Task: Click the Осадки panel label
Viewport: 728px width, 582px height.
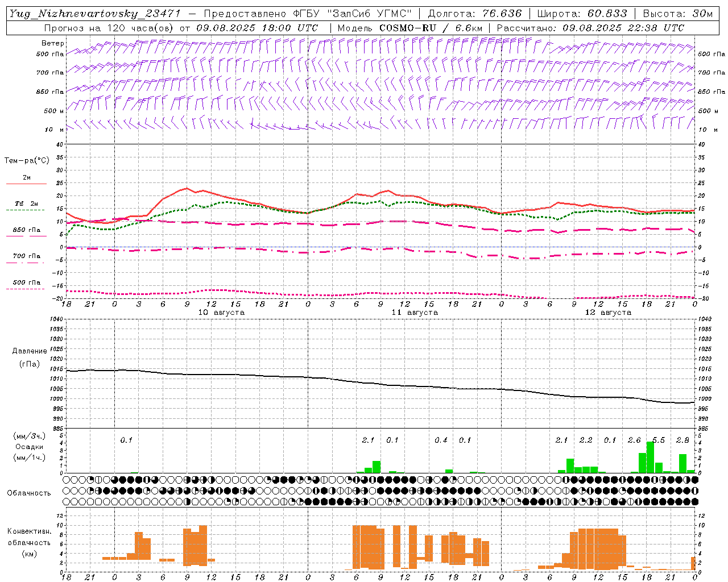Action: tap(29, 447)
